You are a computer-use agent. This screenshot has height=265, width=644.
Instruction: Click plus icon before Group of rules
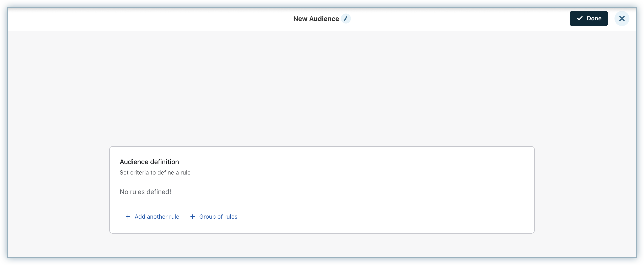193,217
